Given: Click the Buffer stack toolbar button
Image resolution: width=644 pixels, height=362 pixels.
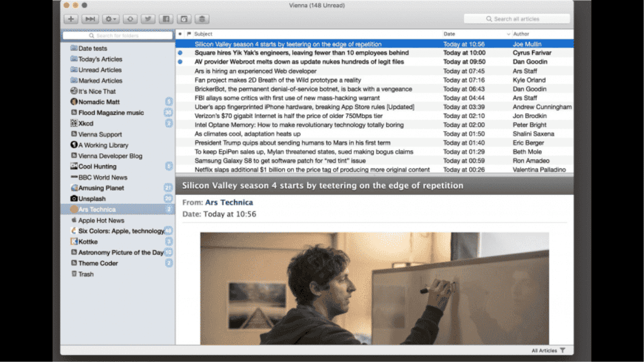Looking at the screenshot, I should [202, 19].
